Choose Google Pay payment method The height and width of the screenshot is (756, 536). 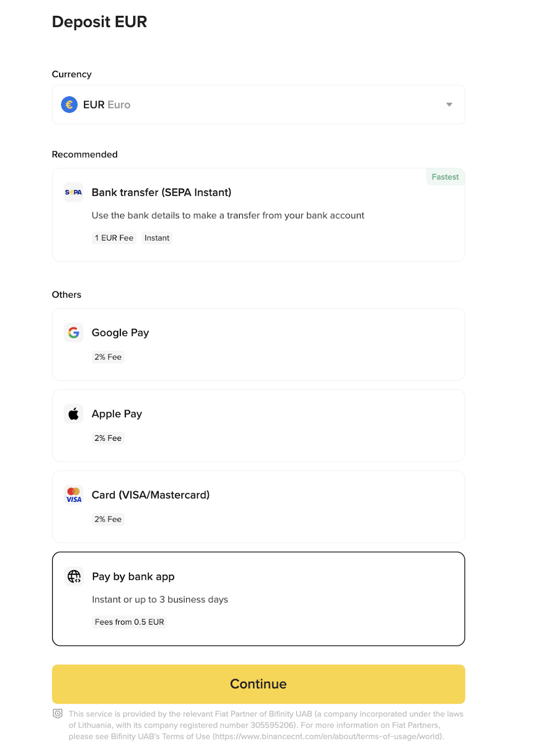(258, 344)
